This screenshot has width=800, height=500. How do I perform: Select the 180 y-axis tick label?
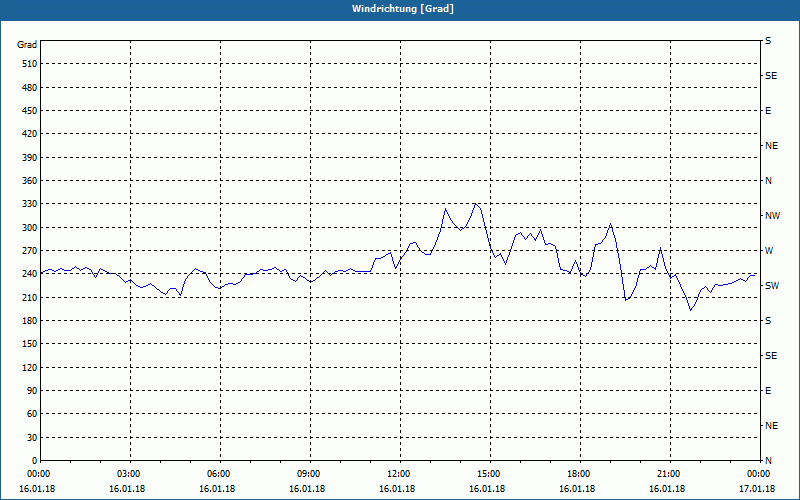30,321
